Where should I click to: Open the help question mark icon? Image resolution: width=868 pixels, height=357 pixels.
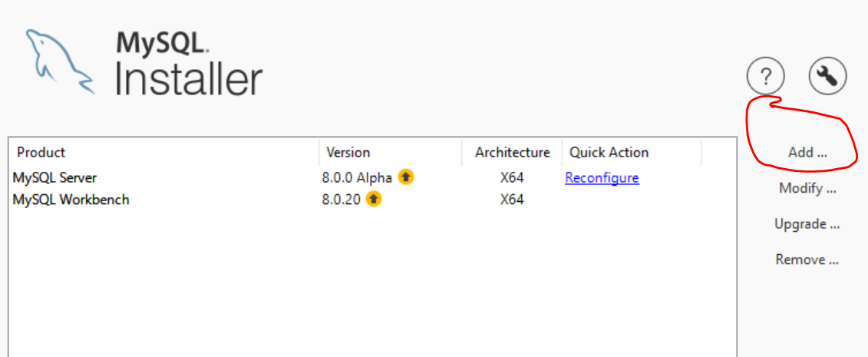766,76
